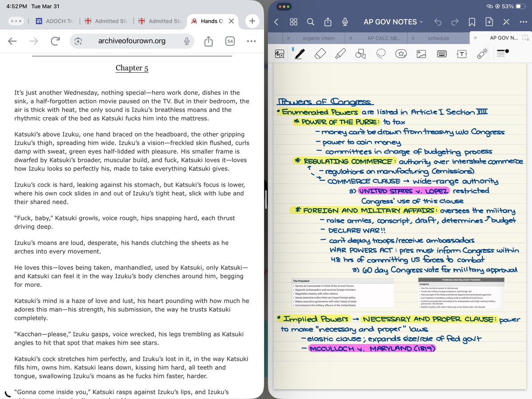532x399 pixels.
Task: Open the zoom window writing tool
Action: (280, 54)
